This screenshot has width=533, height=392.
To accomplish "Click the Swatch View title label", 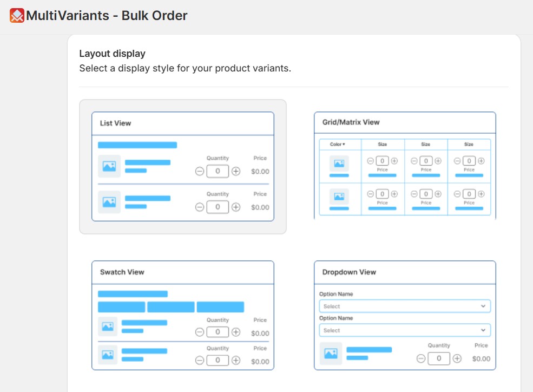I will 122,272.
